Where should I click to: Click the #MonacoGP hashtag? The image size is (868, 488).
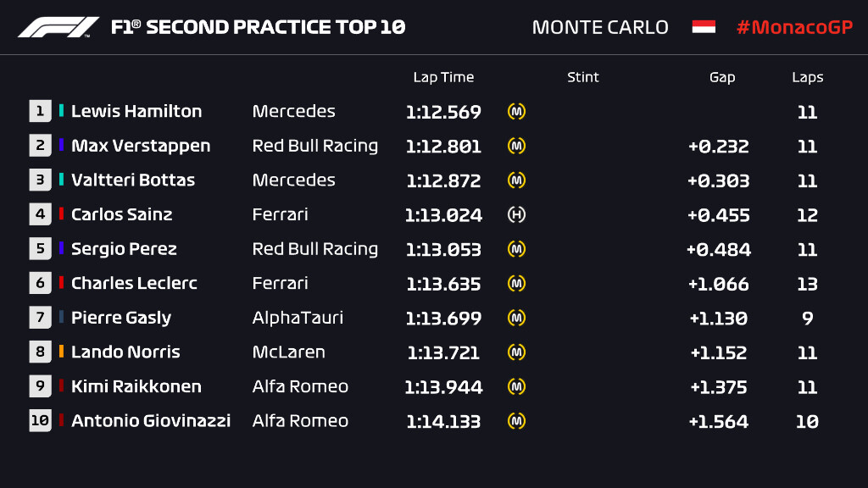click(x=793, y=27)
